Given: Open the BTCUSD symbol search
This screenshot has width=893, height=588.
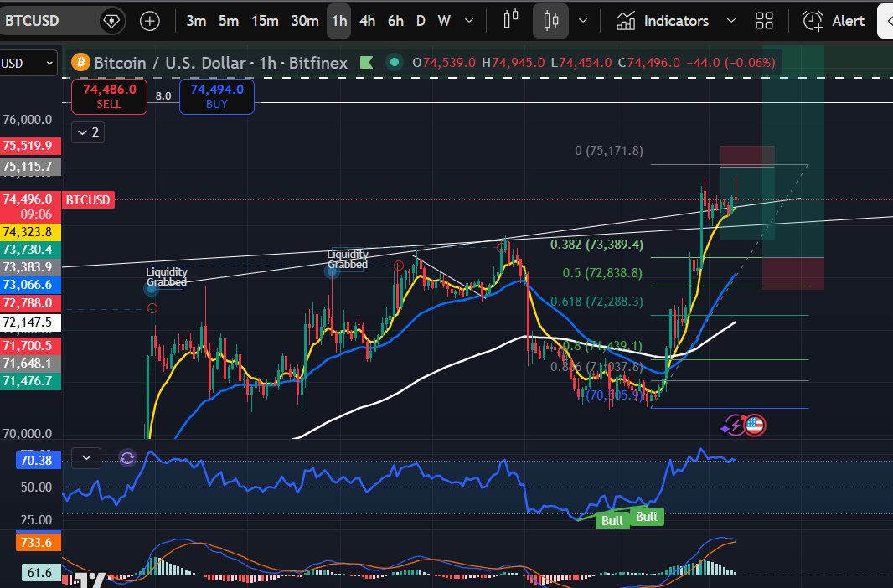Looking at the screenshot, I should (x=33, y=21).
